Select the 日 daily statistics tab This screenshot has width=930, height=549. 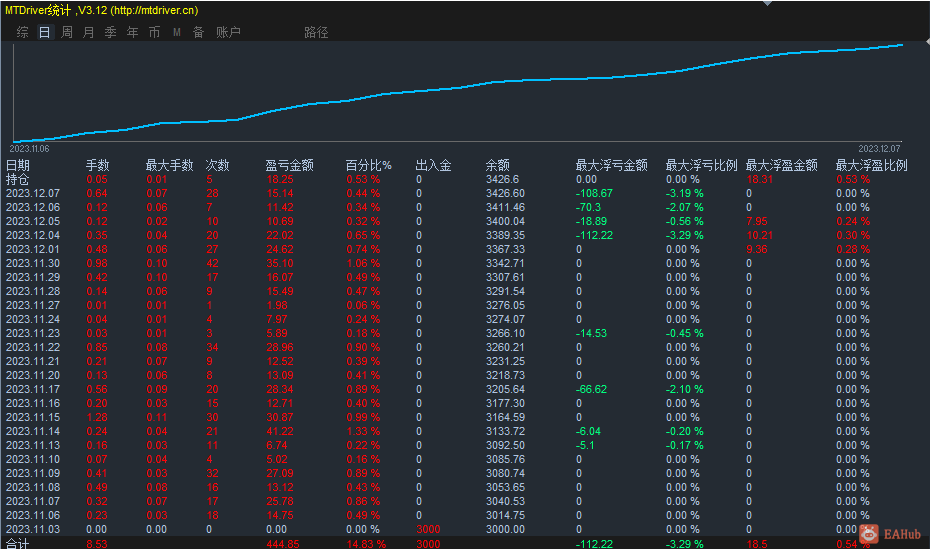[44, 32]
